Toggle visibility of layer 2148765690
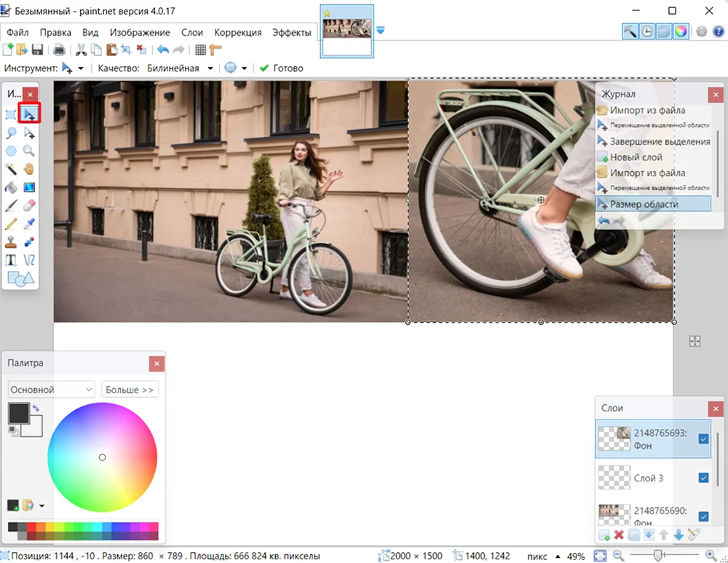The width and height of the screenshot is (728, 563). 703,516
